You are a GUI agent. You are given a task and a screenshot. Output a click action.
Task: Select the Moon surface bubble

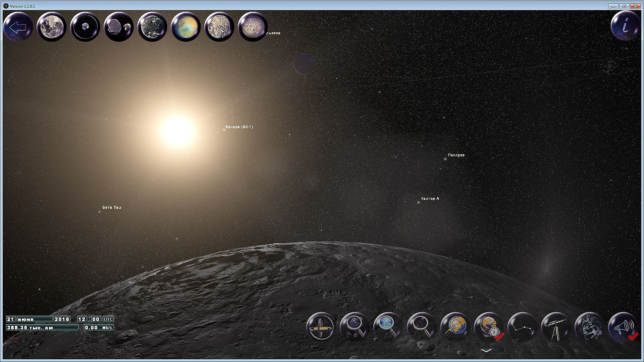pyautogui.click(x=51, y=27)
